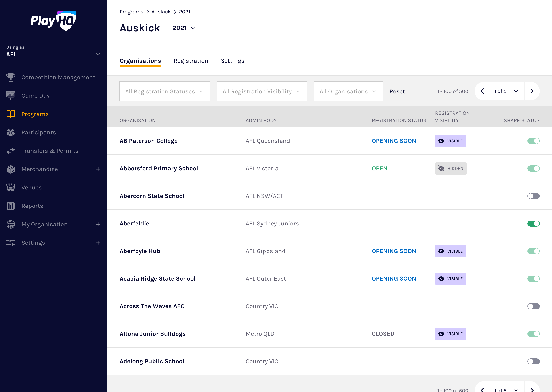
Task: Click the Reports chart icon
Action: point(11,206)
